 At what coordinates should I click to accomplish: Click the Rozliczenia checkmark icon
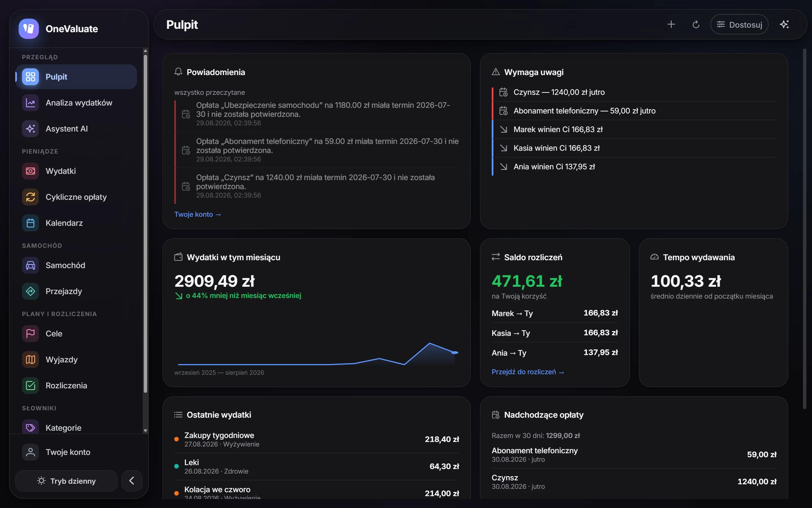tap(30, 385)
